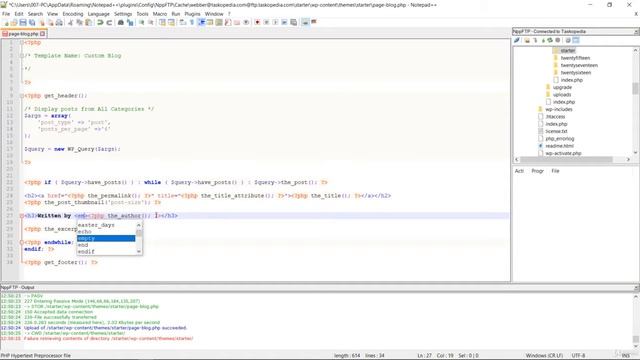Screen dimensions: 640x360
Task: Close the page-blog.php tab
Action: click(x=42, y=34)
